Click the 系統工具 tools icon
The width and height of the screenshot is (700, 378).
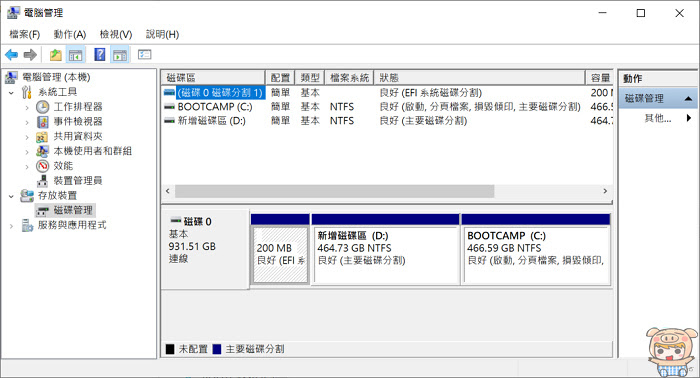coord(27,92)
